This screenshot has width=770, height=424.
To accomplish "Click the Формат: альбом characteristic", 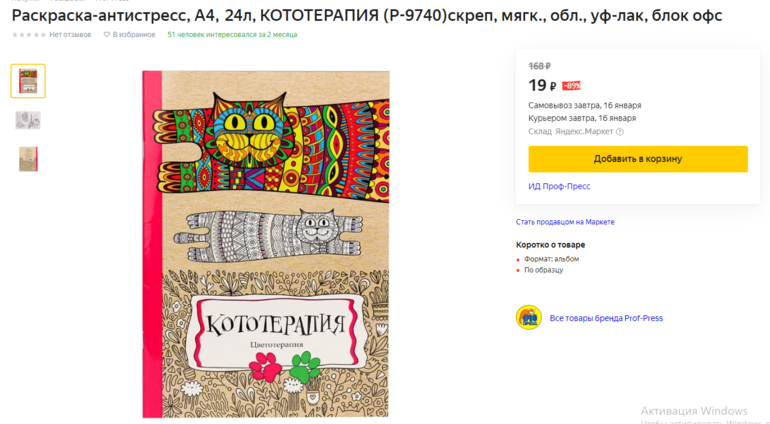I will point(551,259).
